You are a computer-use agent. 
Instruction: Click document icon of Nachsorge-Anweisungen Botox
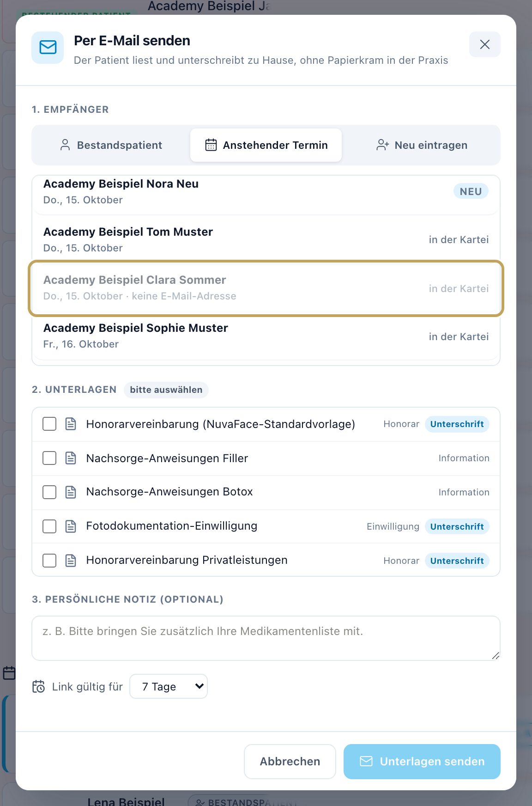71,492
